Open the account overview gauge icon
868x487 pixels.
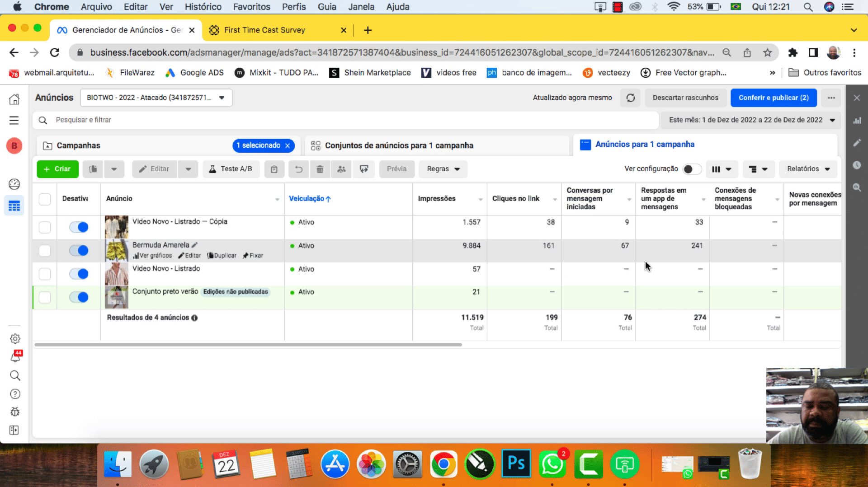14,184
